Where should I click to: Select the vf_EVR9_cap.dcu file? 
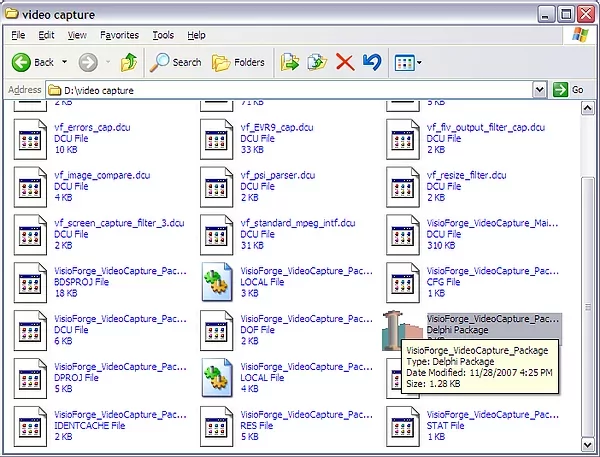pos(275,128)
